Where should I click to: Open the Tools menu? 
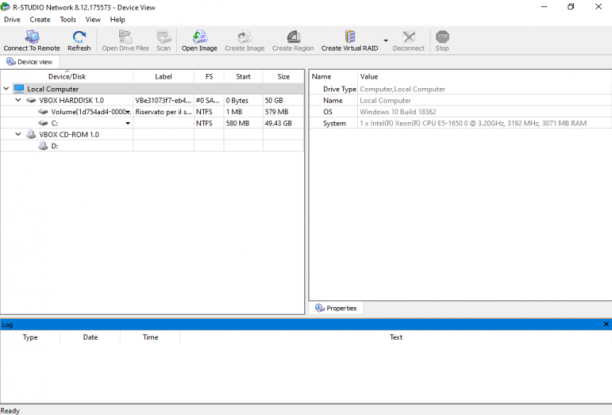tap(68, 20)
